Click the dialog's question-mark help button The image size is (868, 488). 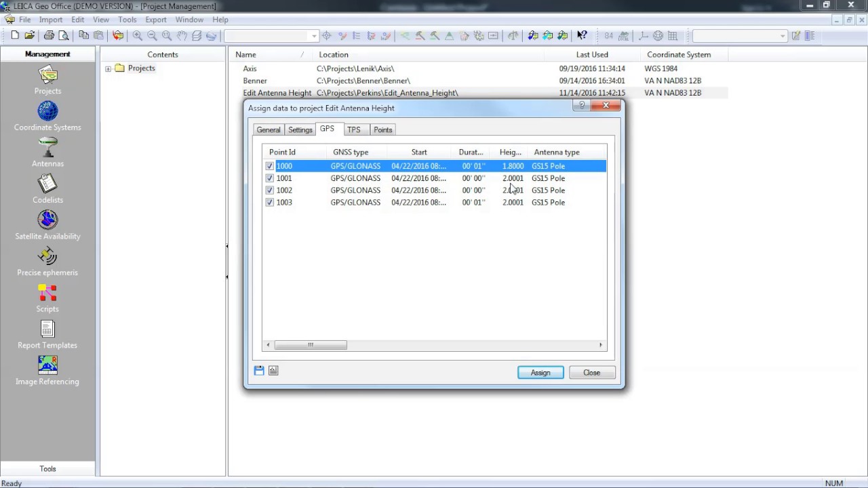click(x=580, y=105)
